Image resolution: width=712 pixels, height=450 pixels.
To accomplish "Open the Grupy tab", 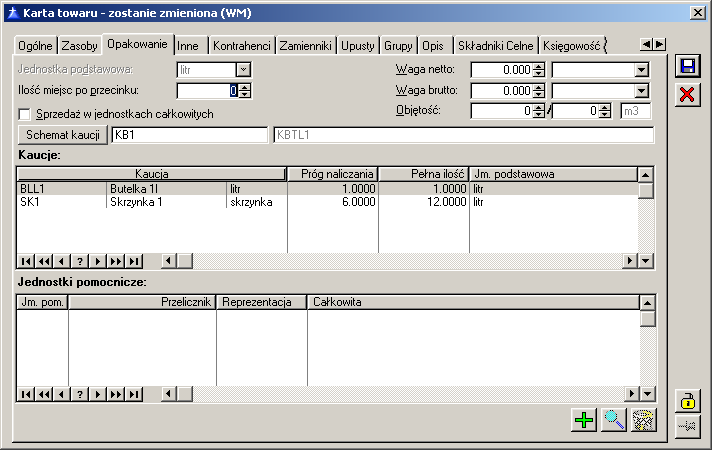I will point(398,46).
